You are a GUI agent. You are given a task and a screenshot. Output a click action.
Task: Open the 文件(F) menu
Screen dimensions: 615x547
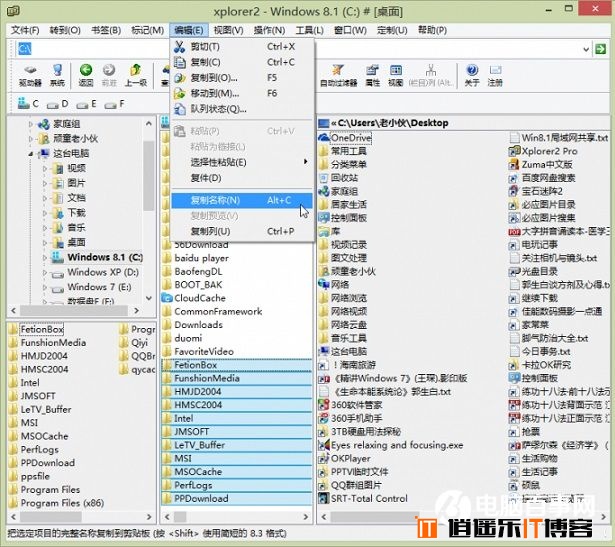coord(25,30)
